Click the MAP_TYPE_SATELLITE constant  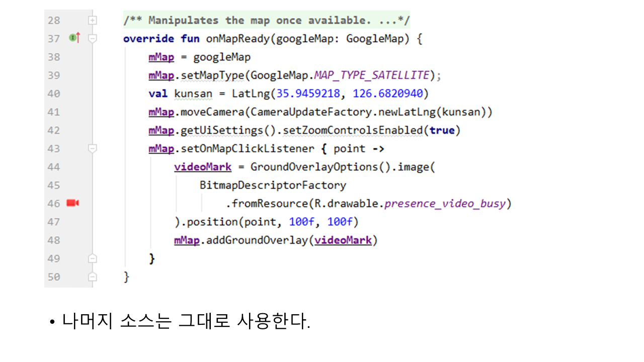(371, 75)
